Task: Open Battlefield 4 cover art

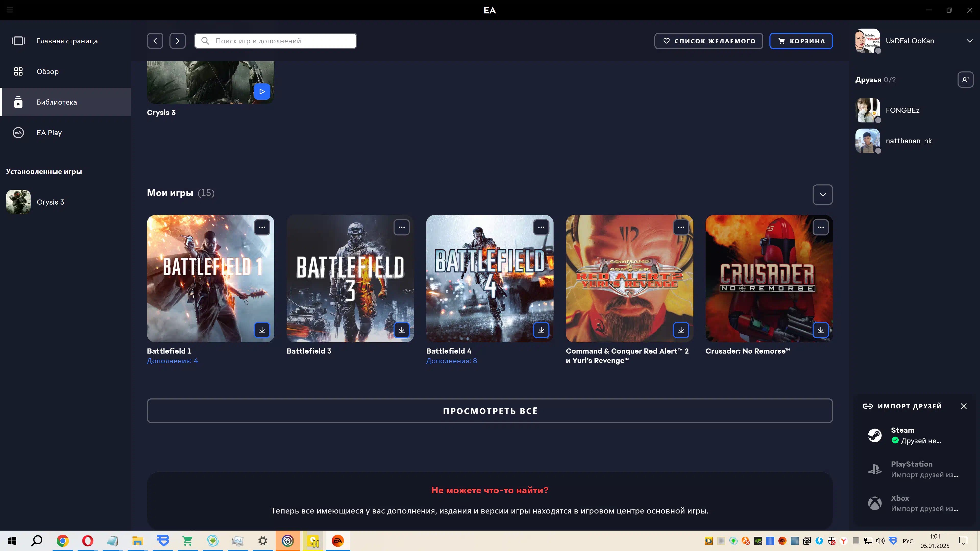Action: [x=490, y=278]
